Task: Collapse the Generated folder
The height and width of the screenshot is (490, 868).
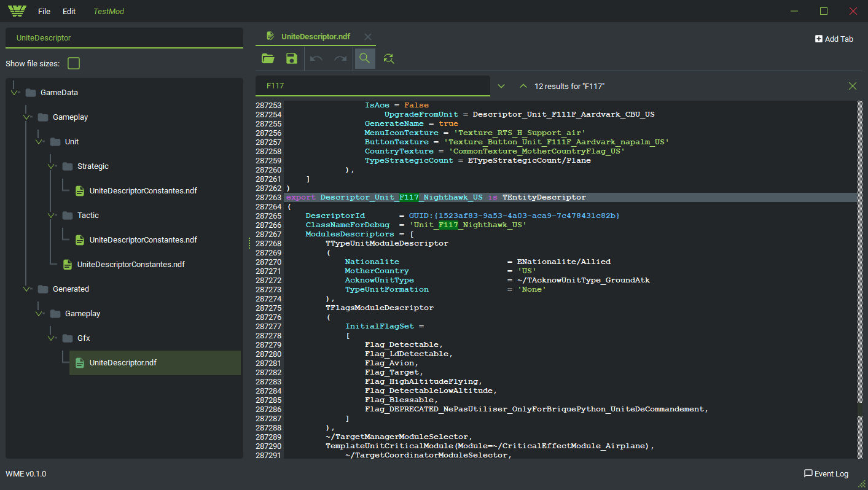Action: [x=27, y=289]
